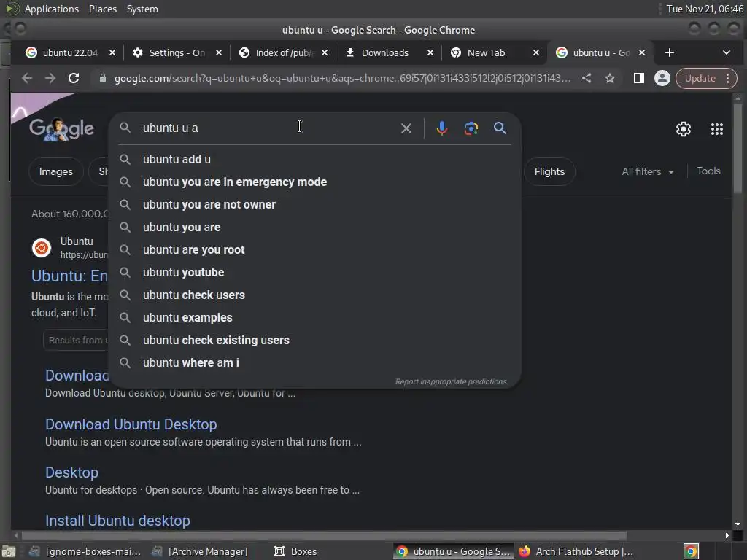
Task: Click the Chrome address bar URL
Action: coord(342,78)
